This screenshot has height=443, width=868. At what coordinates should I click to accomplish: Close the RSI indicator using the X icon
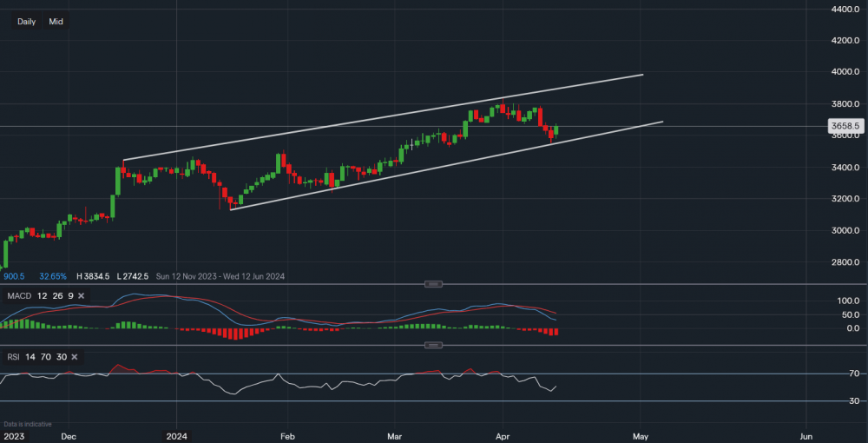point(75,357)
